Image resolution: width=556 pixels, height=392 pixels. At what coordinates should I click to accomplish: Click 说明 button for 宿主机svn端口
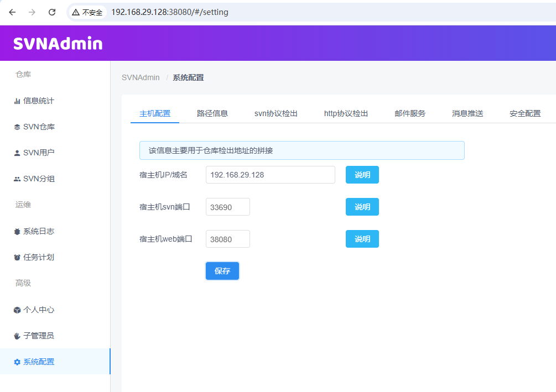[x=362, y=207]
